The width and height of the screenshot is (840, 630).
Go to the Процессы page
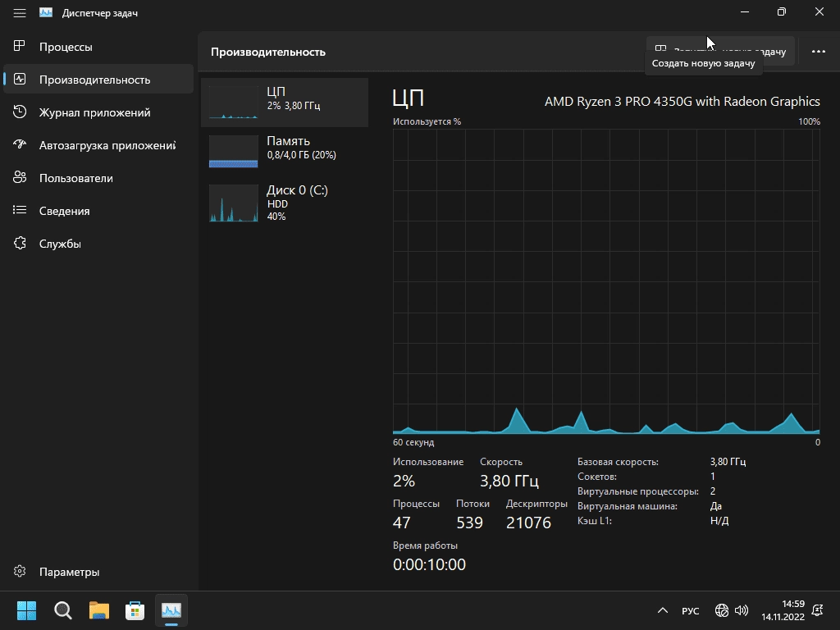pos(98,47)
